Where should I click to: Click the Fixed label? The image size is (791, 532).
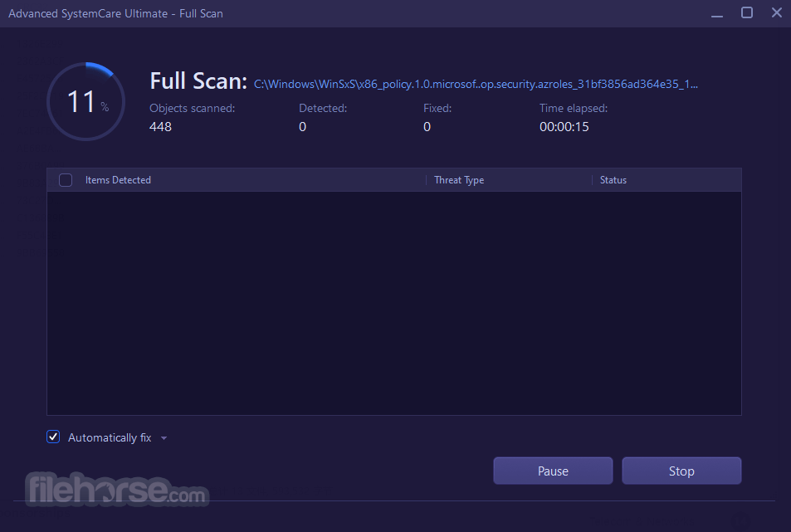(x=437, y=109)
